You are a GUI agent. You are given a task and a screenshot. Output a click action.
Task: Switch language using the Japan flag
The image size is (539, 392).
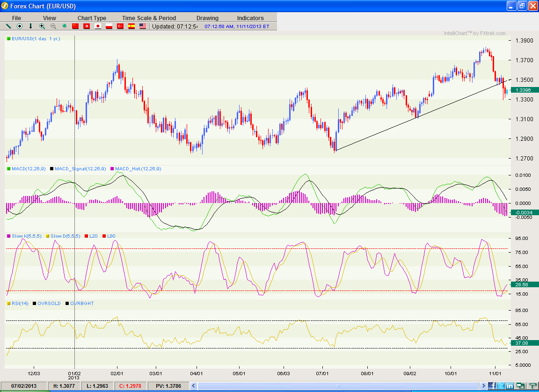tap(98, 26)
